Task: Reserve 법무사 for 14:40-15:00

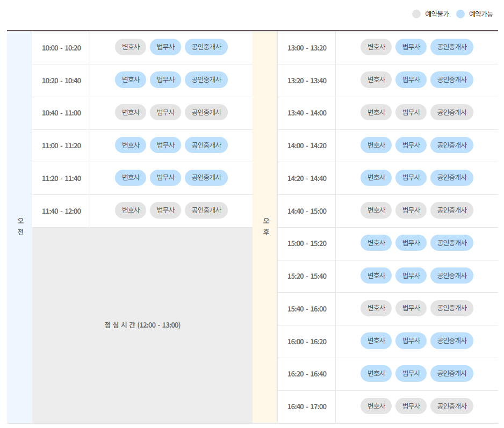Action: click(411, 210)
